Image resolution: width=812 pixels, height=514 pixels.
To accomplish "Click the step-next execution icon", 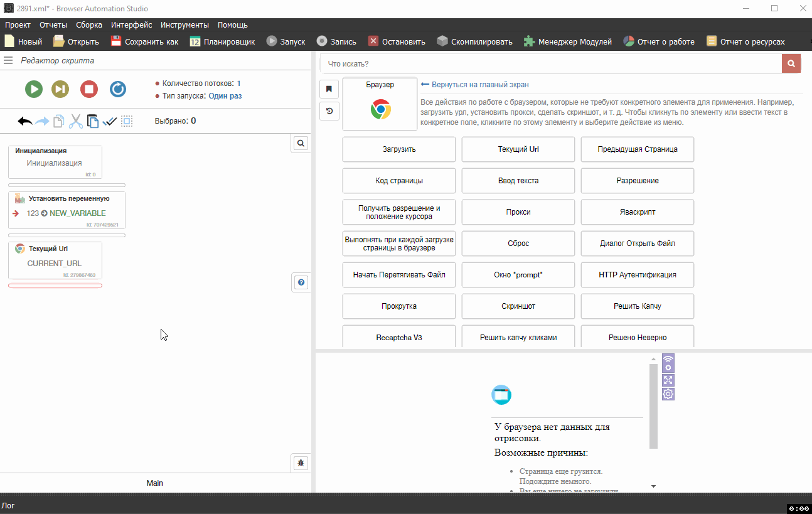I will pyautogui.click(x=60, y=89).
